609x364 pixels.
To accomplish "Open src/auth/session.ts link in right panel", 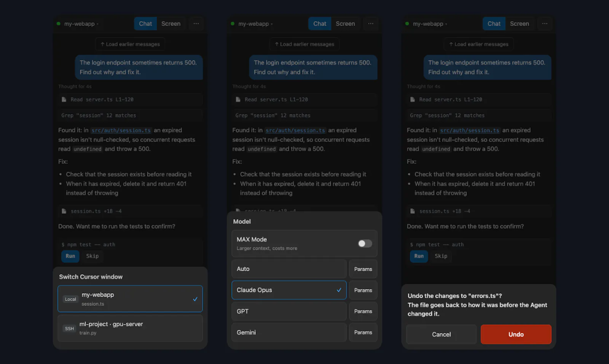I will click(x=470, y=130).
